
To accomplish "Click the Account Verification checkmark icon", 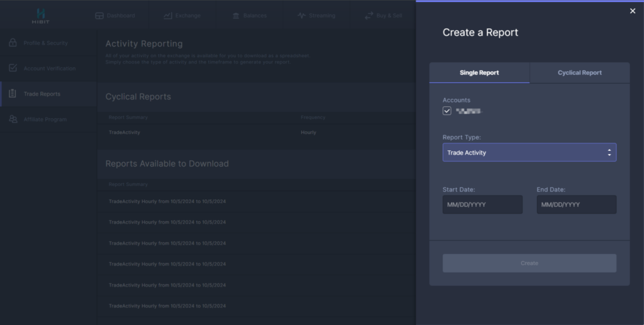I will 13,68.
